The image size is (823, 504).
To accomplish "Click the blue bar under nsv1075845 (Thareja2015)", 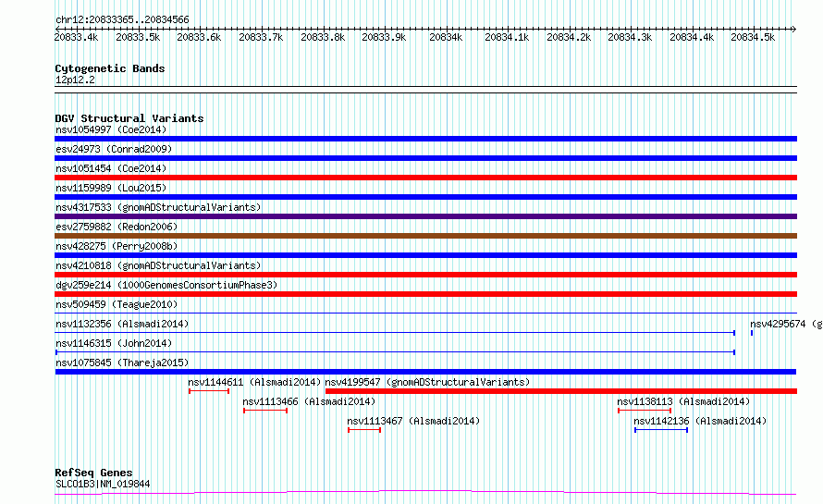I will tap(425, 372).
